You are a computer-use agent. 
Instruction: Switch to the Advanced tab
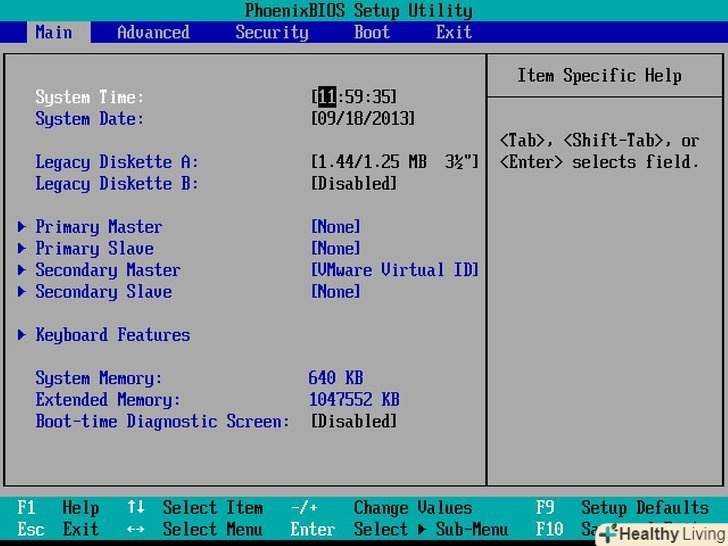[x=153, y=32]
